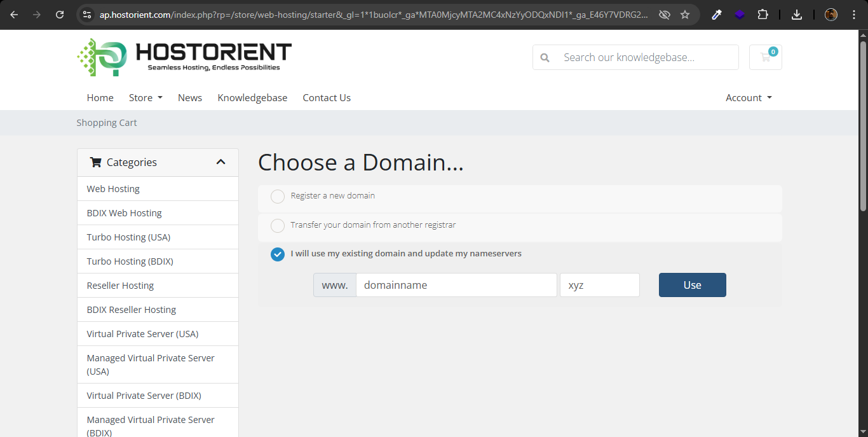Screen dimensions: 868x437
Task: Open the Turbo Hosting (USA) category
Action: pos(128,237)
